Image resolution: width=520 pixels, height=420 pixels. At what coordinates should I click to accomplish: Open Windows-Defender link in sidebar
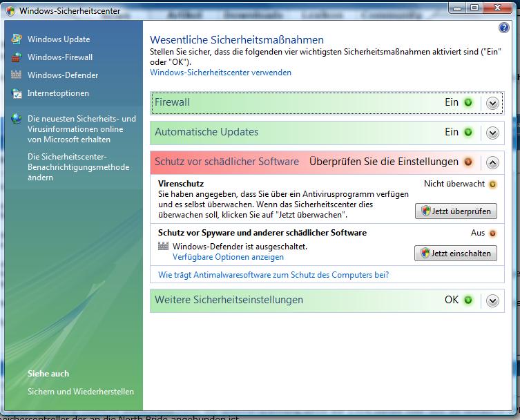[x=63, y=75]
